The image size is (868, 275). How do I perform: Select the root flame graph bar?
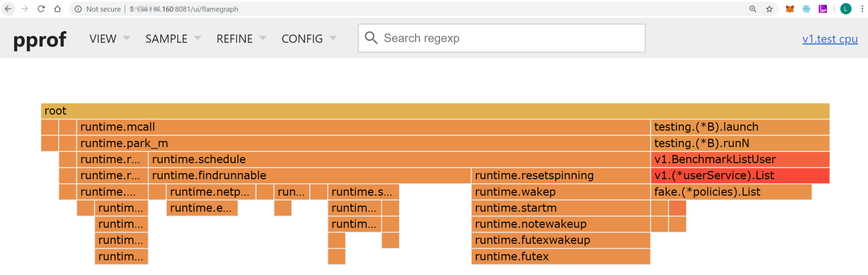[x=435, y=111]
